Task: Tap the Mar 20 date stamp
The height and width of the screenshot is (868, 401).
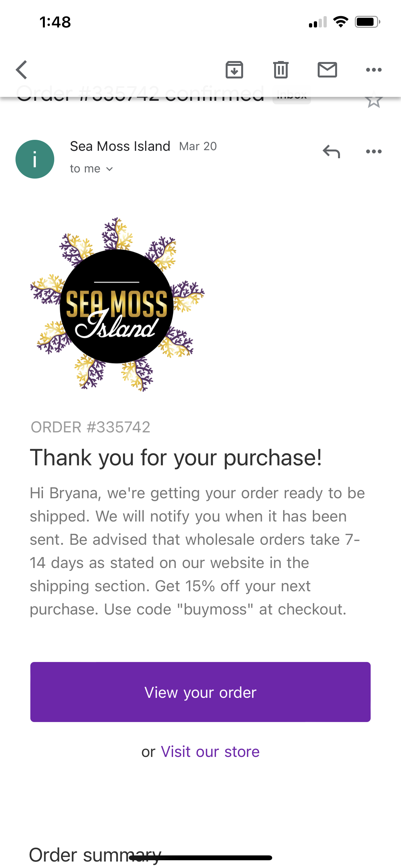Action: [198, 146]
